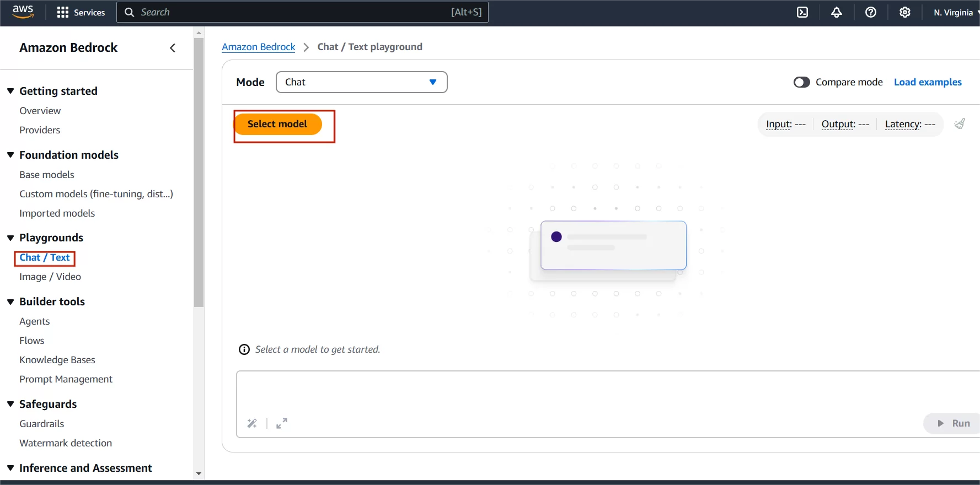Image resolution: width=980 pixels, height=485 pixels.
Task: Open Knowledge Bases
Action: [57, 360]
